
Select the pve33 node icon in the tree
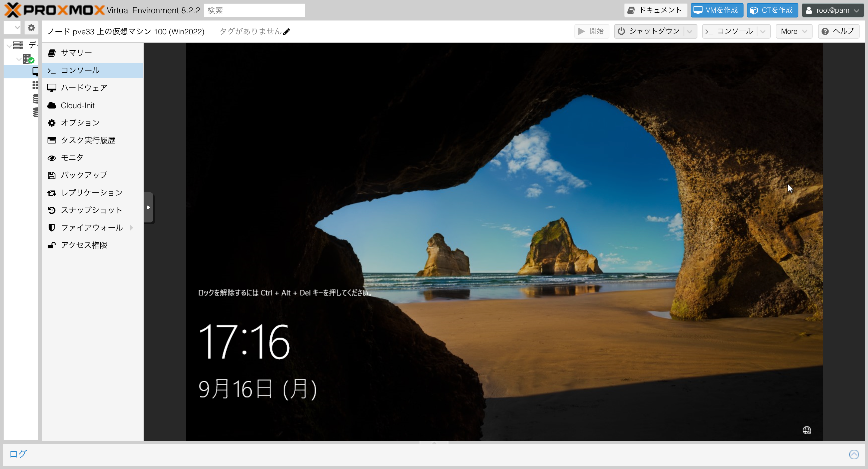pyautogui.click(x=28, y=59)
